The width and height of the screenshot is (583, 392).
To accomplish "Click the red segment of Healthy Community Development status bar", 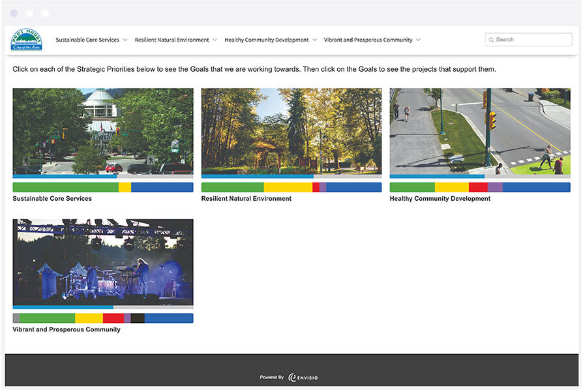I will (x=478, y=187).
